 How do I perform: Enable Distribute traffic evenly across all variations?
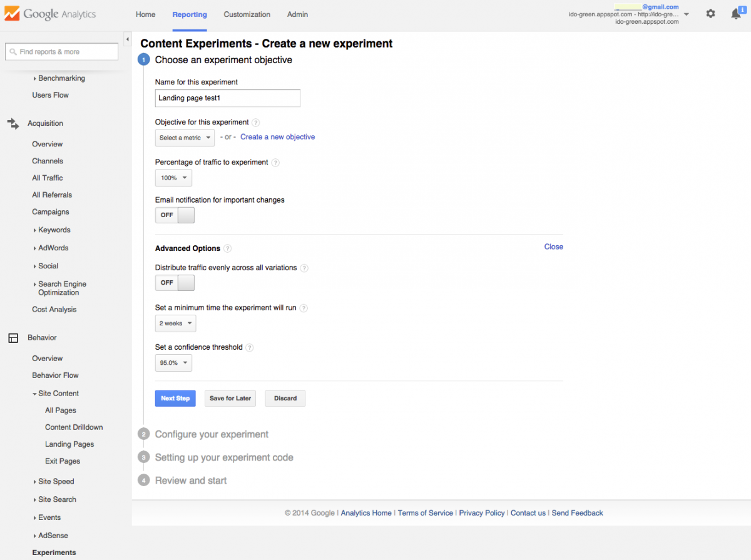coord(175,283)
